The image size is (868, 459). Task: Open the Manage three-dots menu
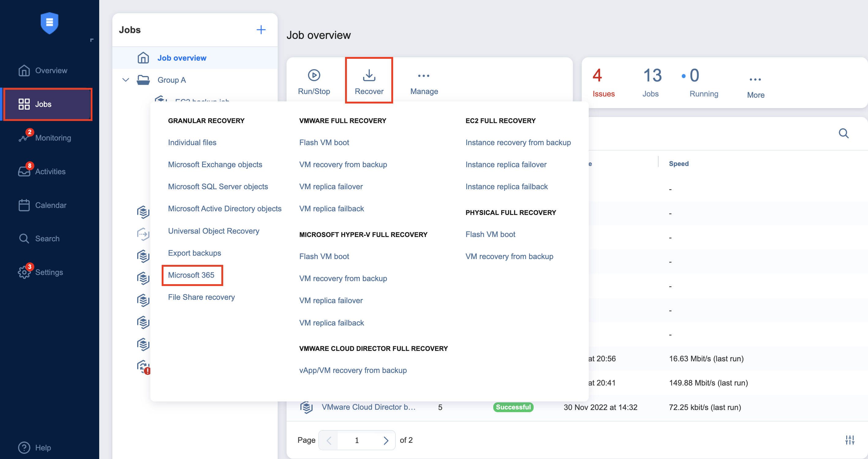click(x=423, y=76)
